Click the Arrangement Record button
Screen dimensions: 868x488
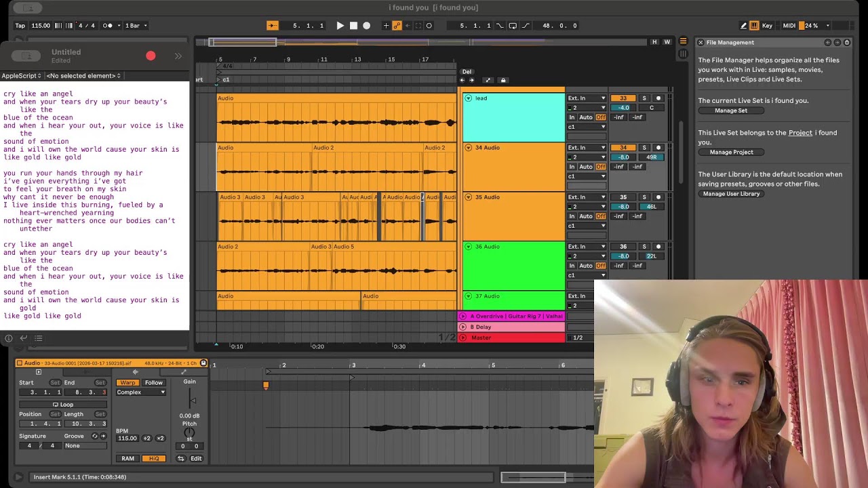367,26
